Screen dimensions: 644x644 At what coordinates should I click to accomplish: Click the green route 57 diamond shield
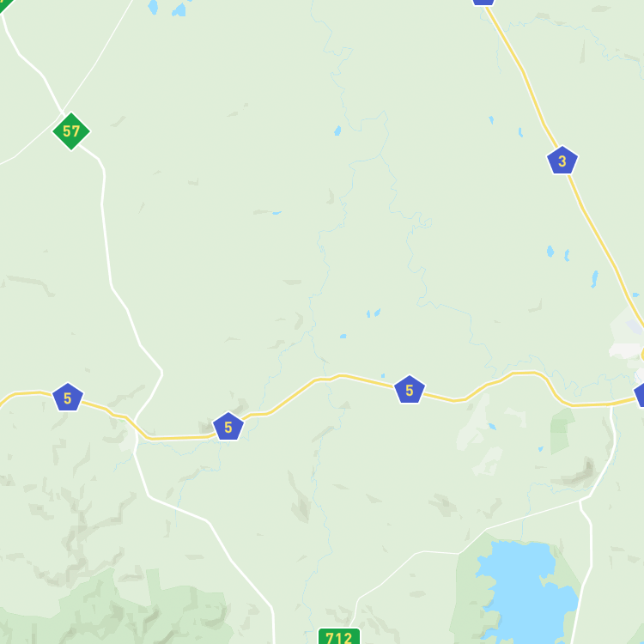pos(71,131)
